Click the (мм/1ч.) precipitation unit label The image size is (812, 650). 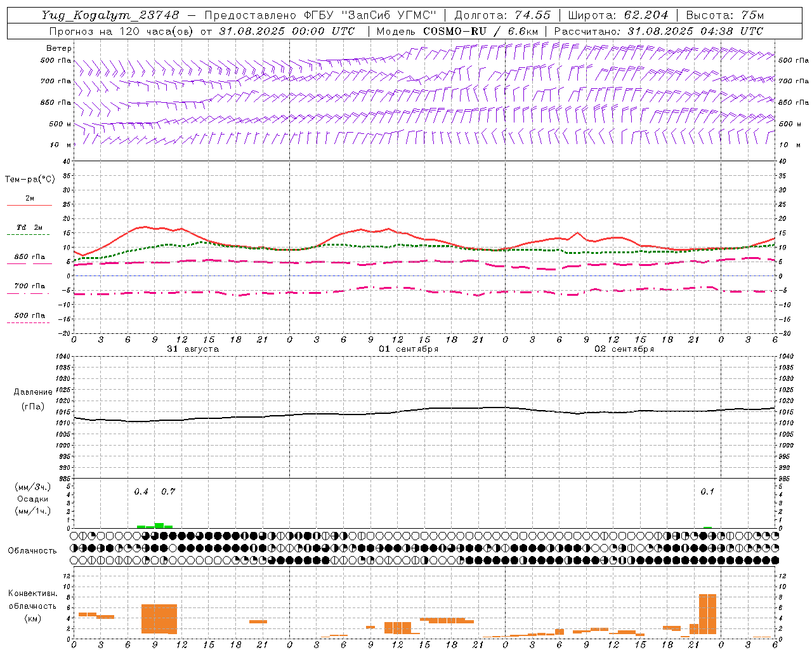33,511
